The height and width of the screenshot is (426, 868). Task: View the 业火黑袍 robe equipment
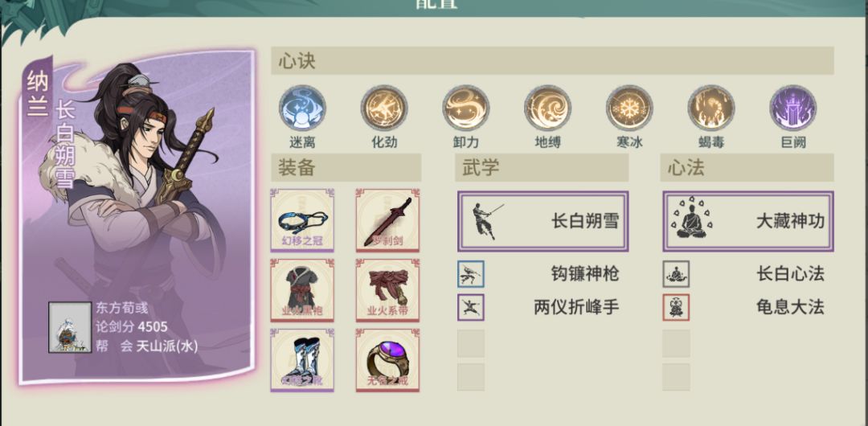[x=302, y=290]
